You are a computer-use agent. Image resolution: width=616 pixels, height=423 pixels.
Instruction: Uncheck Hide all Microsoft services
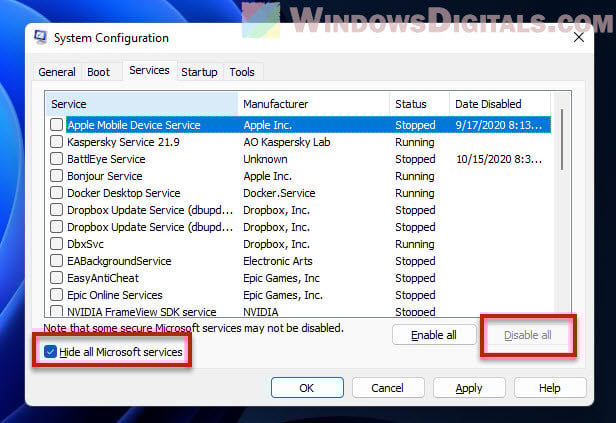[50, 352]
